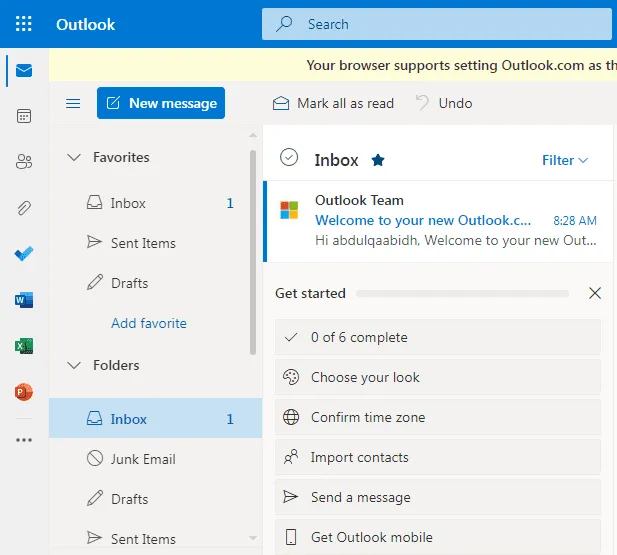Collapse the Favorites section chevron
Viewport: 617px width, 555px height.
click(x=74, y=157)
